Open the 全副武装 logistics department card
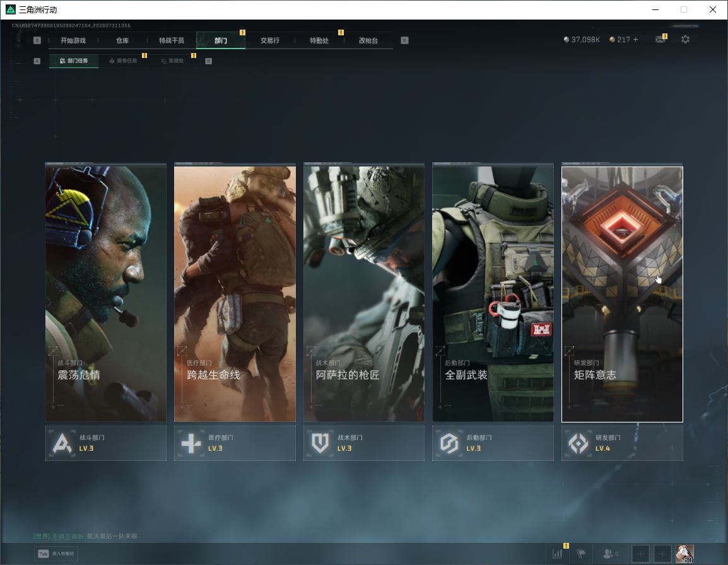Image resolution: width=728 pixels, height=565 pixels. (x=493, y=294)
